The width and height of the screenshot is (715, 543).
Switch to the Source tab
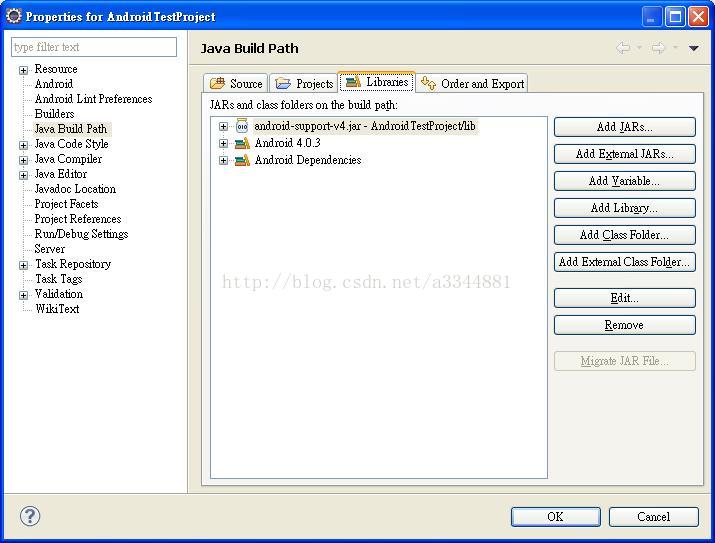(x=236, y=83)
